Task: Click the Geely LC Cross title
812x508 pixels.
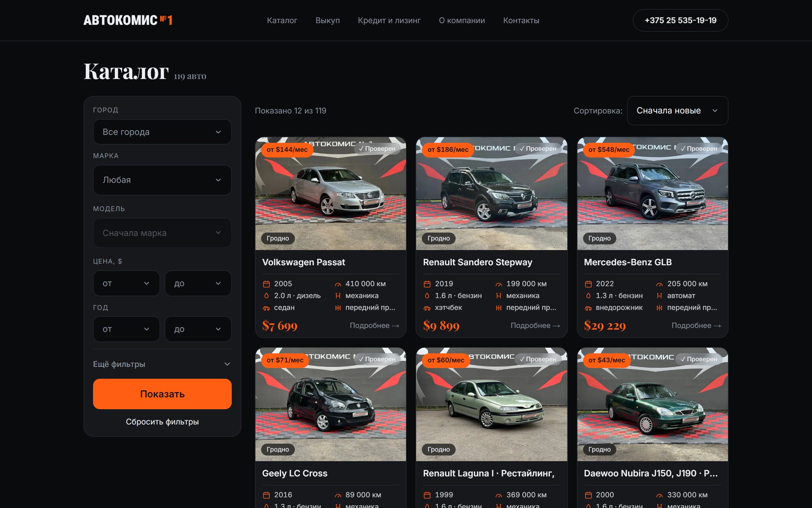Action: [295, 473]
